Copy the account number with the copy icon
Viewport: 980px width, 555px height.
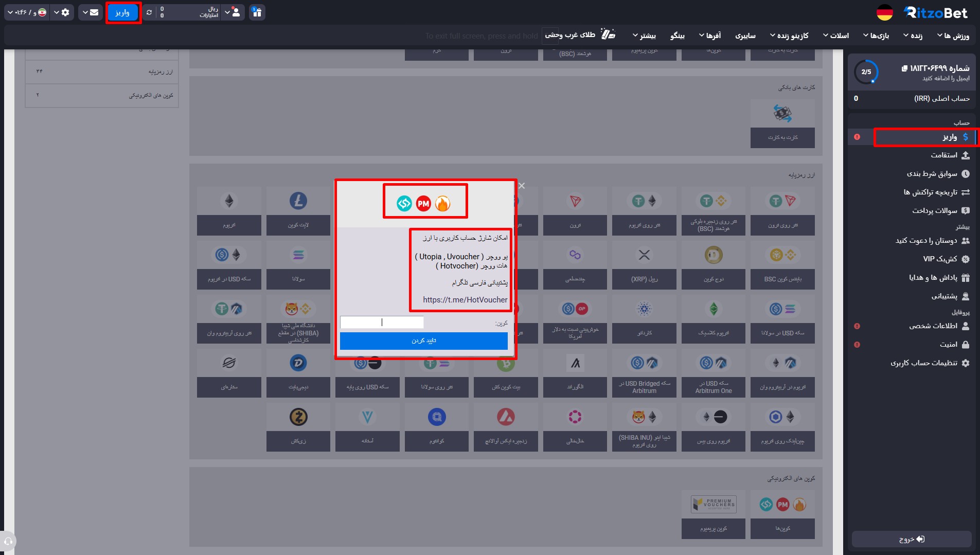[904, 68]
